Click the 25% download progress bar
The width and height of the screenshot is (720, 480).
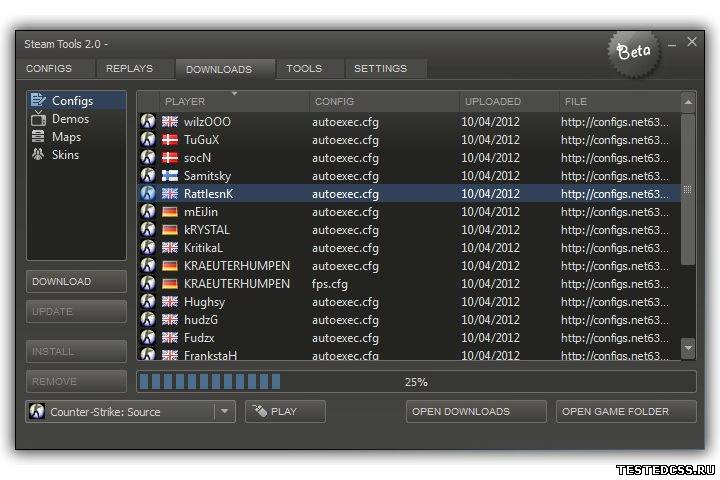point(416,382)
